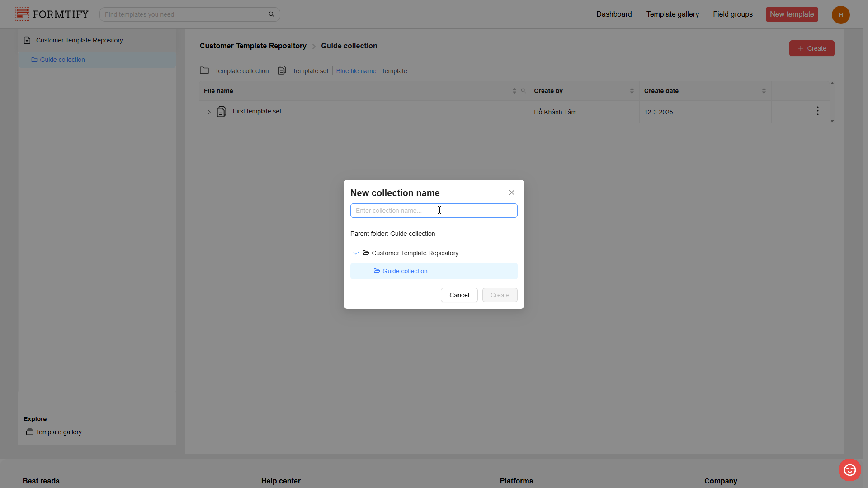
Task: Open the chat smiley support widget
Action: click(849, 470)
